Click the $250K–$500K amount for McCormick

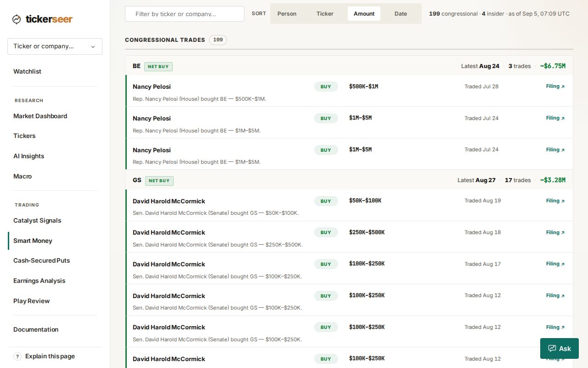tap(367, 232)
